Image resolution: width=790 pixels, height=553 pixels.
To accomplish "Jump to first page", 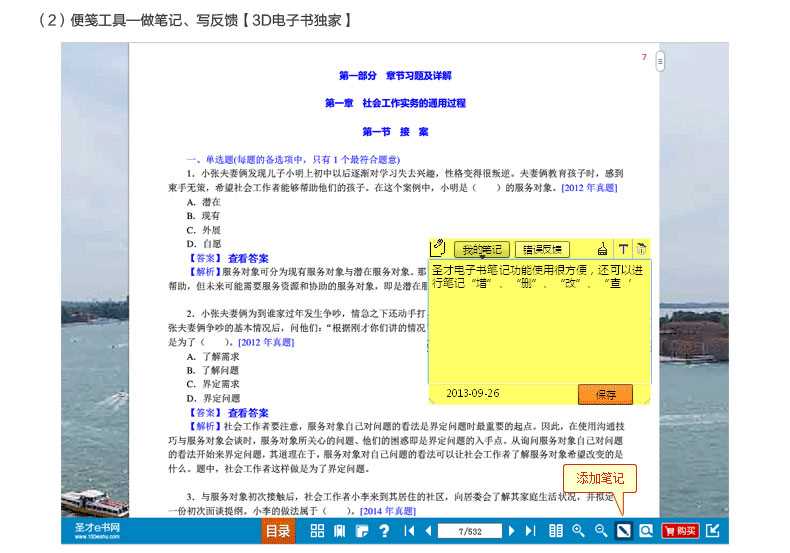I will [x=410, y=531].
